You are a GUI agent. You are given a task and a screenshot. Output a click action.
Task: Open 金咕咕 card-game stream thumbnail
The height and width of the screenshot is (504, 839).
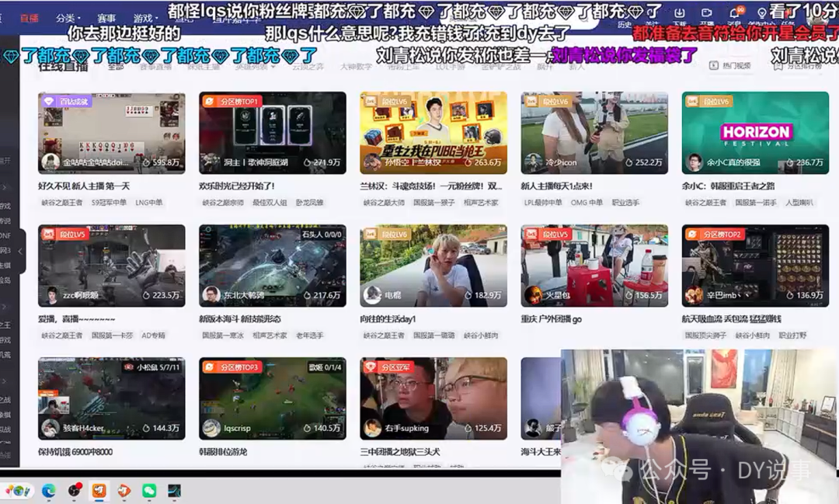pos(111,133)
